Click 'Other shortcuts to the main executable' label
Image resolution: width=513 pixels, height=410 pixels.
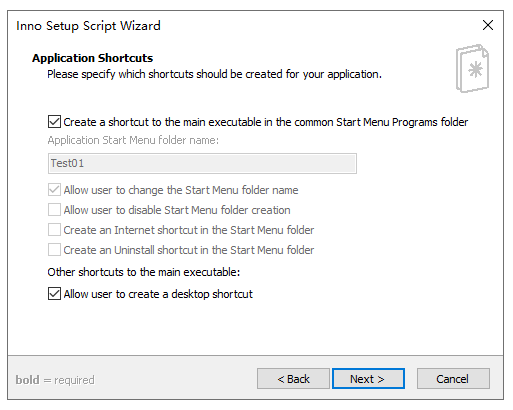point(144,272)
